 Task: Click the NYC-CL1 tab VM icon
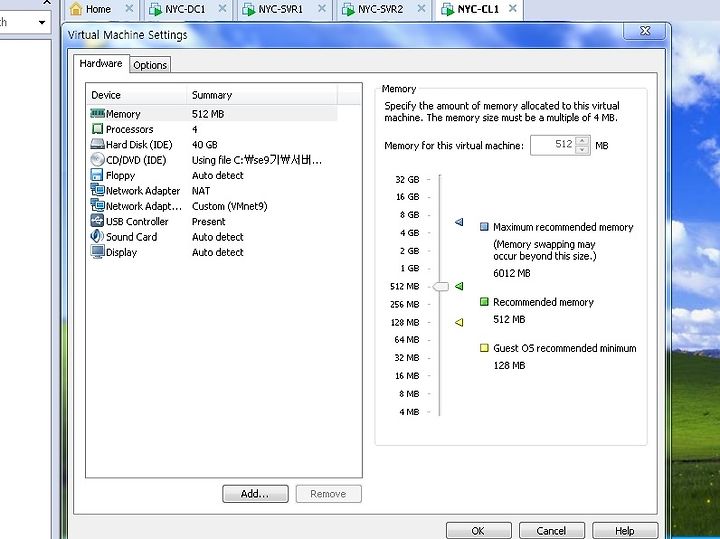pos(447,9)
